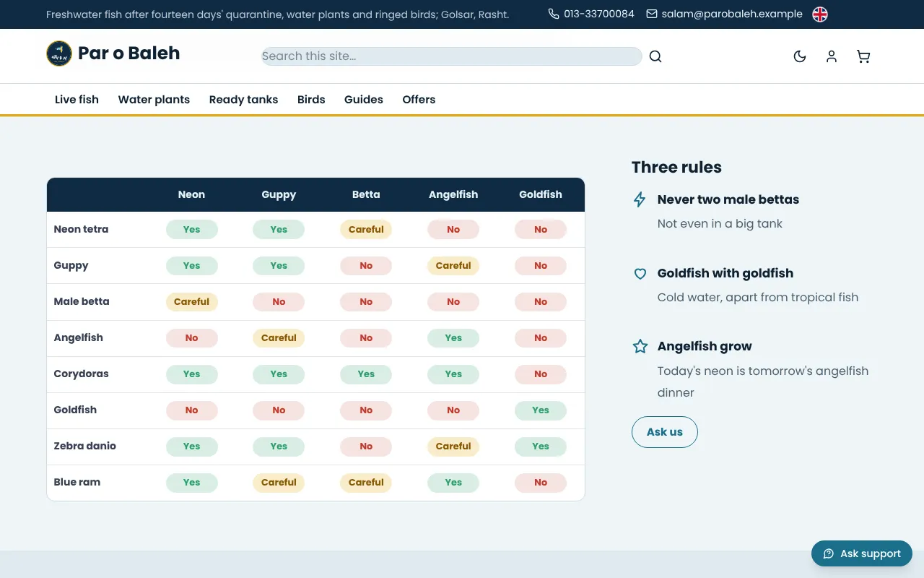Click the Par o Baleh logo
This screenshot has width=924, height=578.
point(113,53)
